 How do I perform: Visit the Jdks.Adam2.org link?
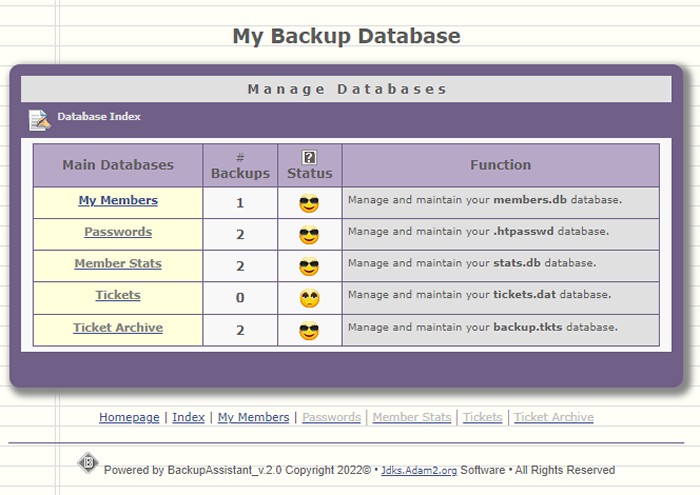pyautogui.click(x=419, y=470)
